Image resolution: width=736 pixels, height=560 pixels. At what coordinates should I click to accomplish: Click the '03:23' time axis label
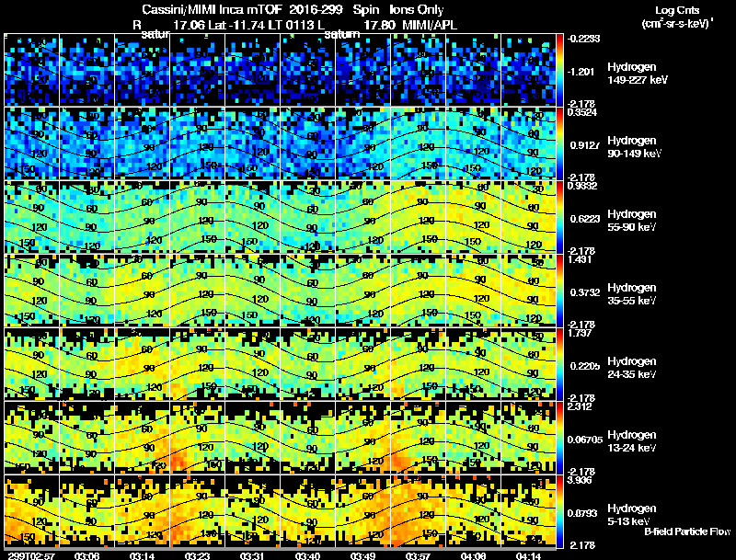(197, 556)
